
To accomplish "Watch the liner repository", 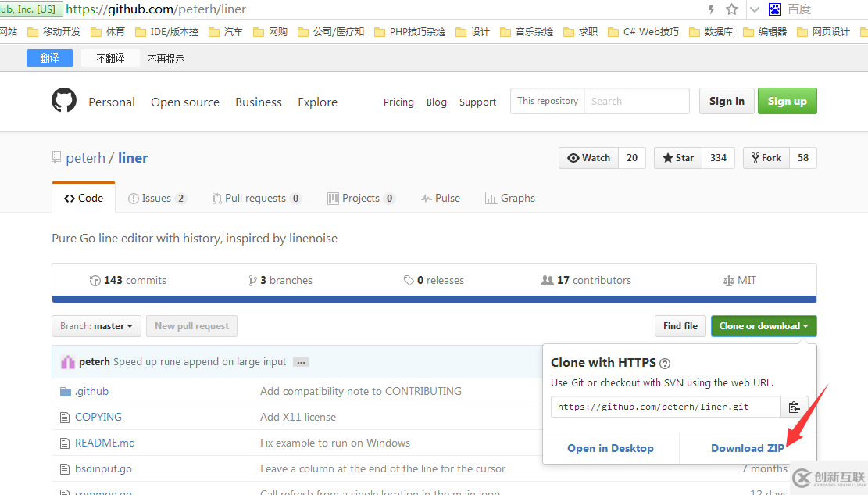I will (589, 158).
